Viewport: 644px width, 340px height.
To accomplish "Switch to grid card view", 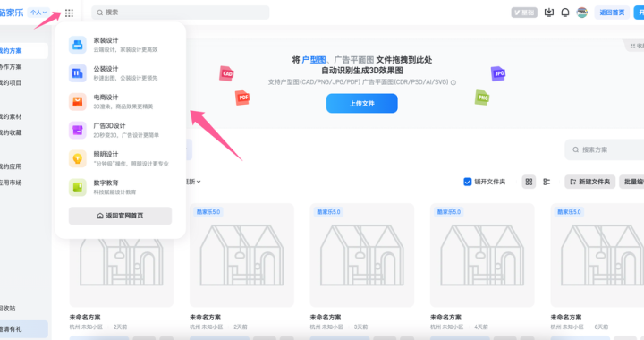I will [529, 182].
